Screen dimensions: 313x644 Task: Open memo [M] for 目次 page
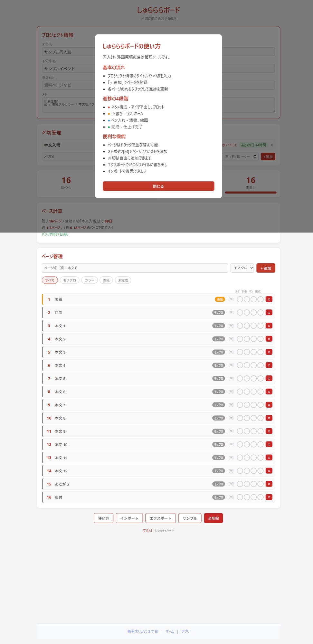coord(231,312)
